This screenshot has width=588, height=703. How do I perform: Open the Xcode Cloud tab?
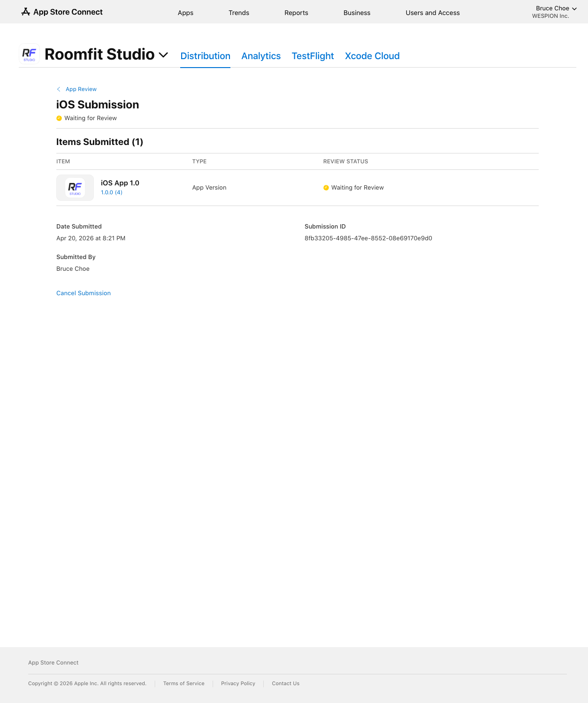tap(372, 56)
